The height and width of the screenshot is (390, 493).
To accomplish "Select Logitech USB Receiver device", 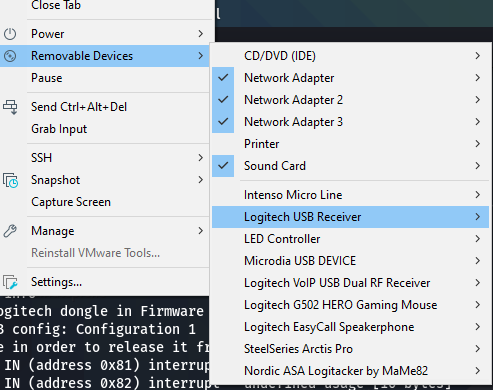I will point(350,217).
